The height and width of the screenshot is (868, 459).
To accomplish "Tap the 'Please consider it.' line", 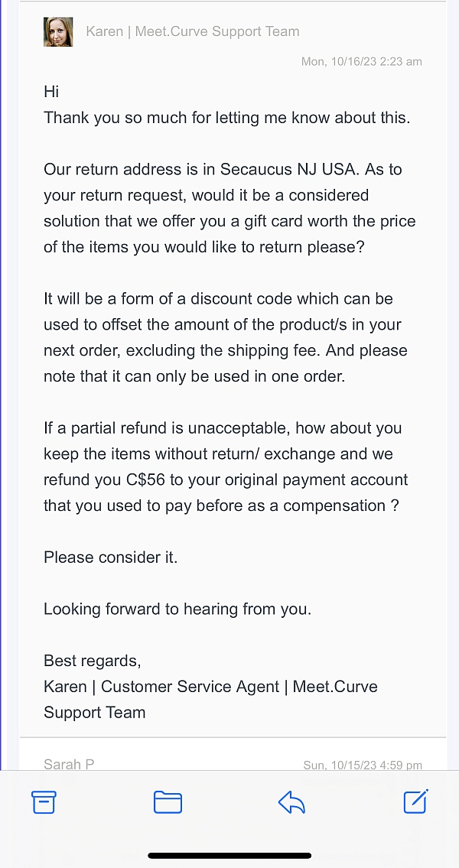I will pos(110,558).
